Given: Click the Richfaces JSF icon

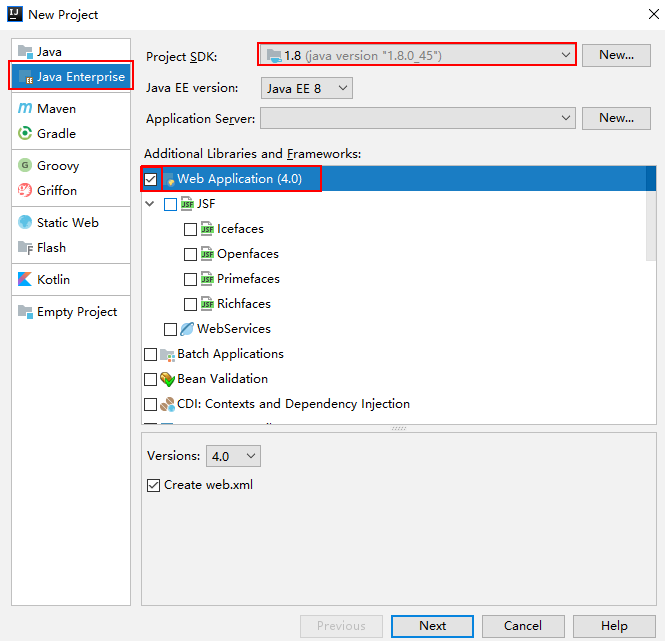Looking at the screenshot, I should click(207, 304).
